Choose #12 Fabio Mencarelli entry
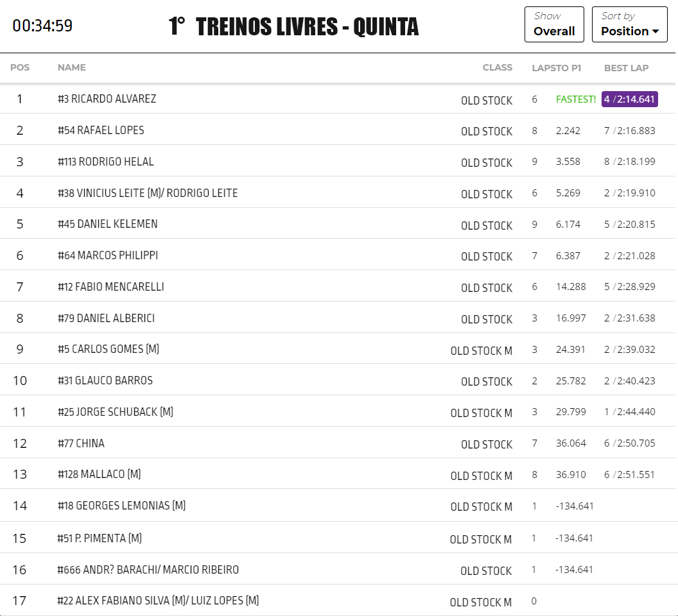 point(110,287)
